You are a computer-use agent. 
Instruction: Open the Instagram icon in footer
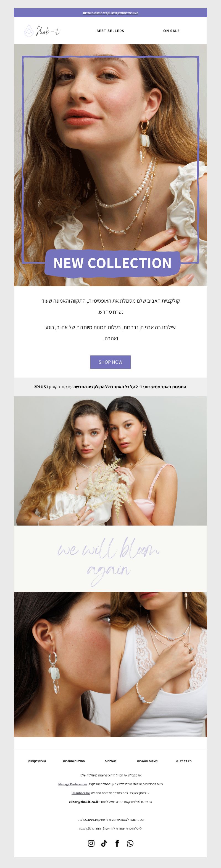point(91,843)
